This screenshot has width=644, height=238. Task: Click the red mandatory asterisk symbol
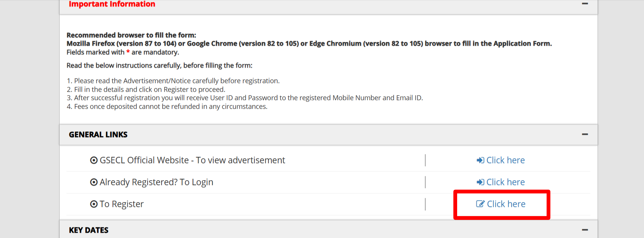(128, 52)
